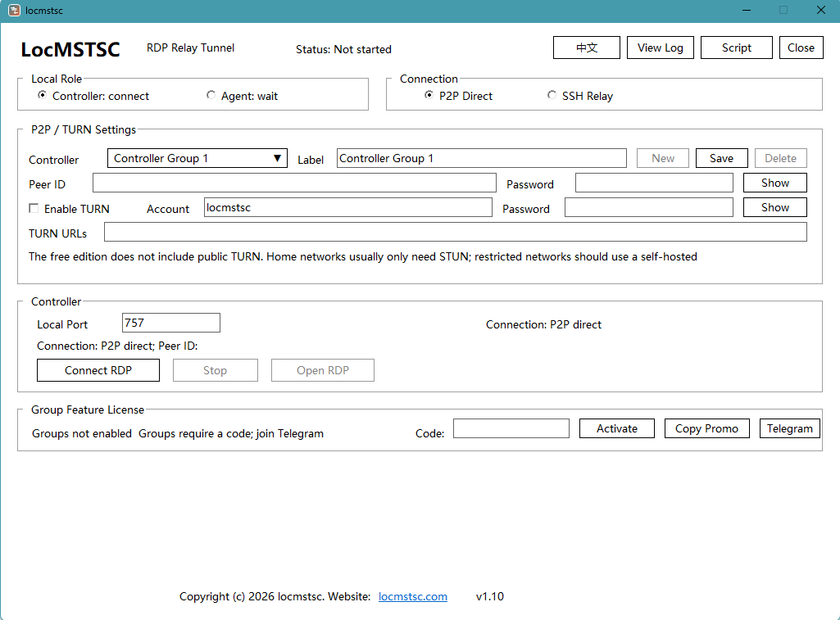
Task: Click the Close button next to Script
Action: click(x=801, y=48)
